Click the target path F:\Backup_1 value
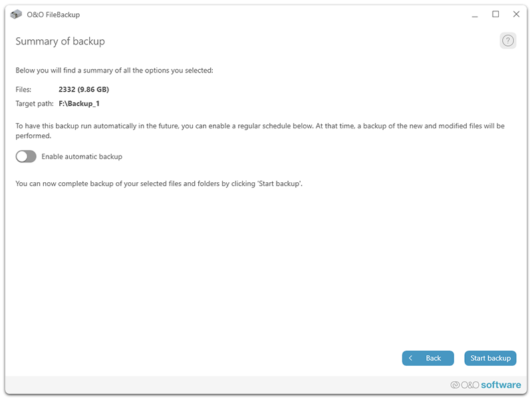Image resolution: width=532 pixels, height=399 pixels. [79, 104]
